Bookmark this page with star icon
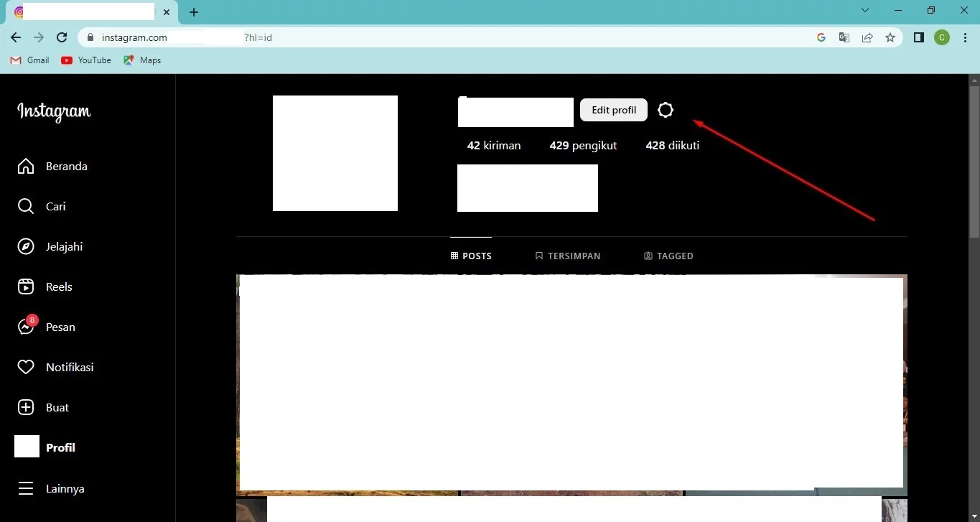The image size is (980, 522). pyautogui.click(x=890, y=37)
